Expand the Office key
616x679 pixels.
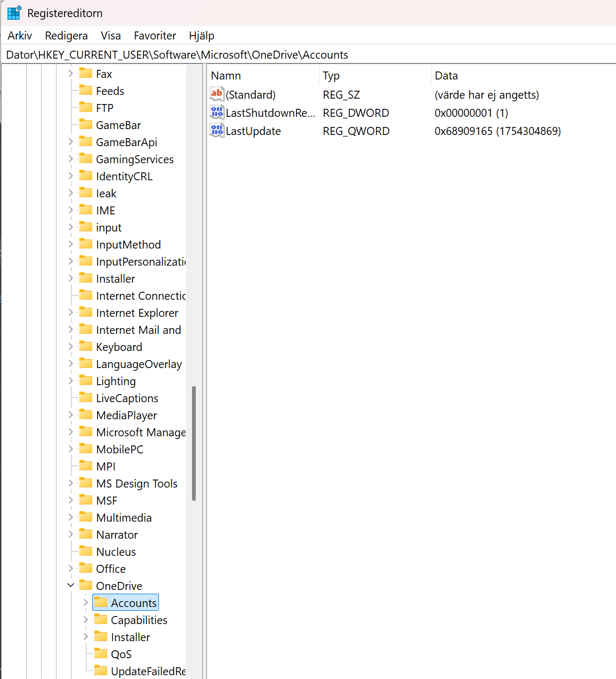tap(70, 568)
